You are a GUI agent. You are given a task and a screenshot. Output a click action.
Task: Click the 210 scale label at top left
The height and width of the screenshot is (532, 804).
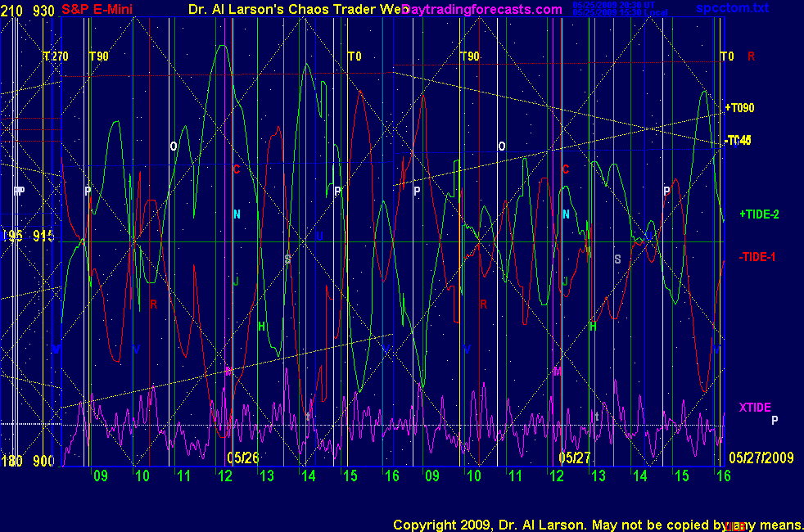click(x=11, y=9)
